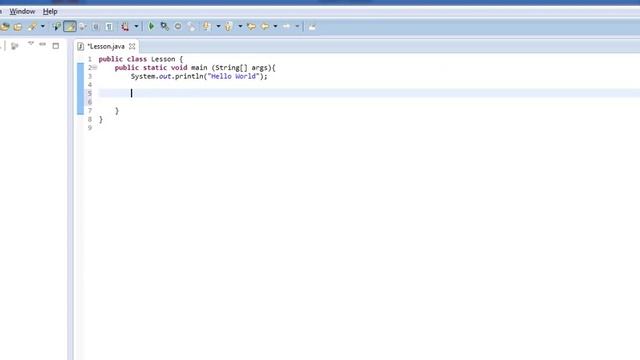The image size is (640, 360).
Task: Toggle Link with Editor in the left panel
Action: click(x=15, y=46)
